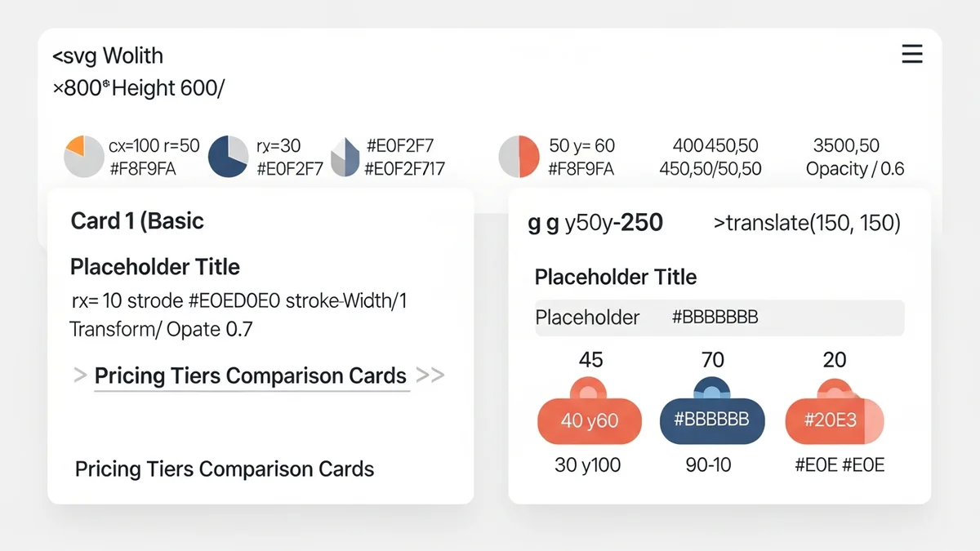The height and width of the screenshot is (551, 980).
Task: Switch to the Card 1 (Basic header
Action: (137, 220)
